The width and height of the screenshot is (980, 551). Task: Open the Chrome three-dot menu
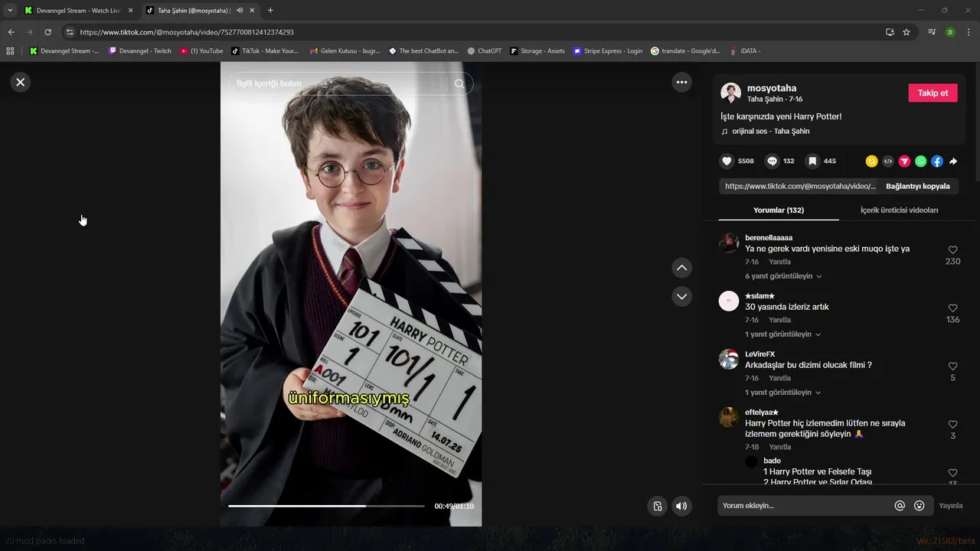[969, 32]
